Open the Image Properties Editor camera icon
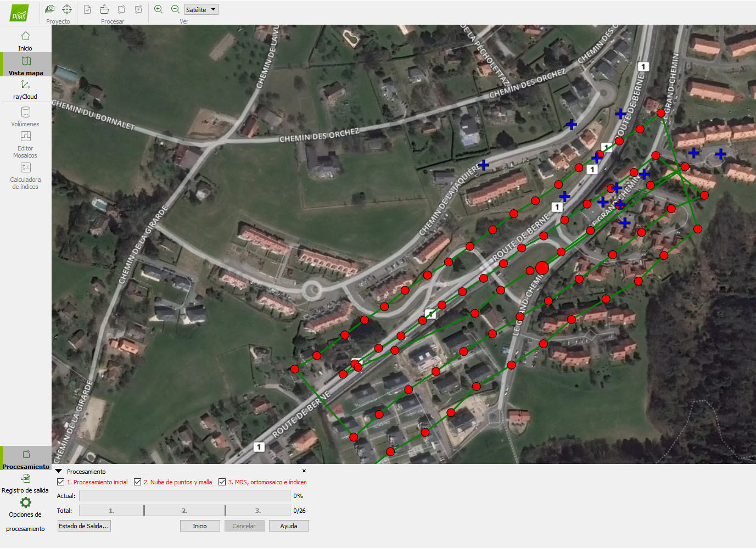This screenshot has width=756, height=548. (49, 9)
